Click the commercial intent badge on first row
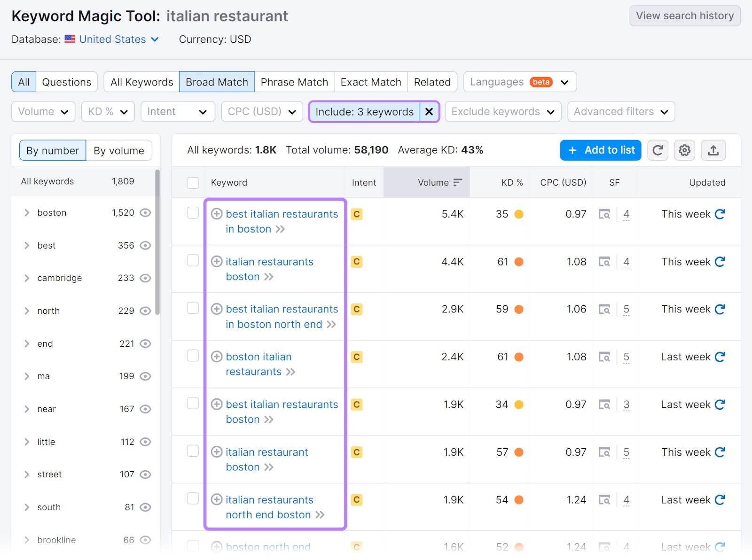This screenshot has height=560, width=752. tap(356, 214)
